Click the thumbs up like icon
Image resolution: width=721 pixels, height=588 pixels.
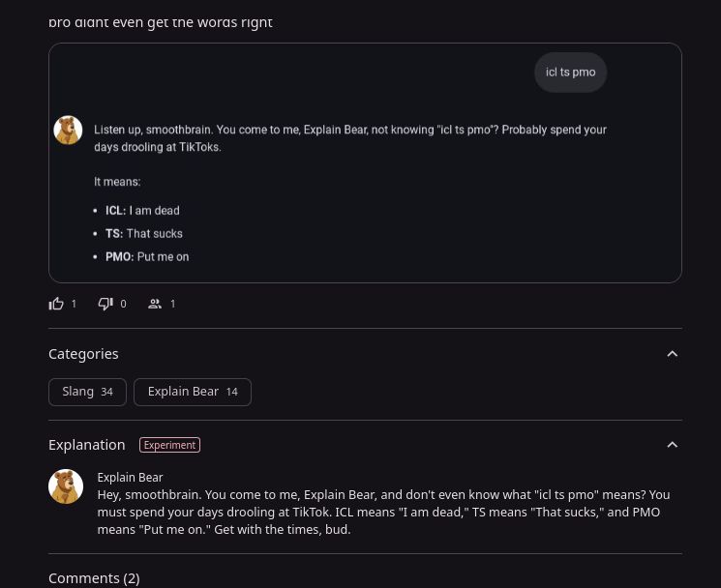pos(56,304)
